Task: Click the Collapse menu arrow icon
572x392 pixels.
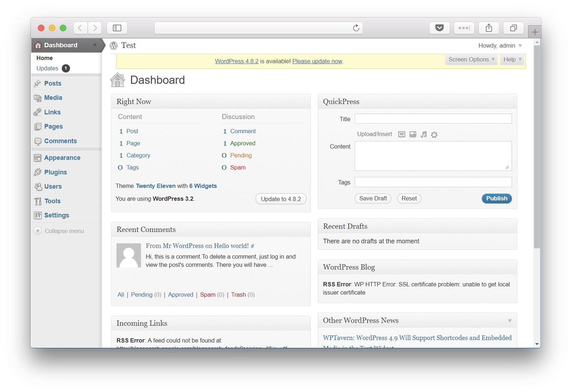Action: coord(38,231)
